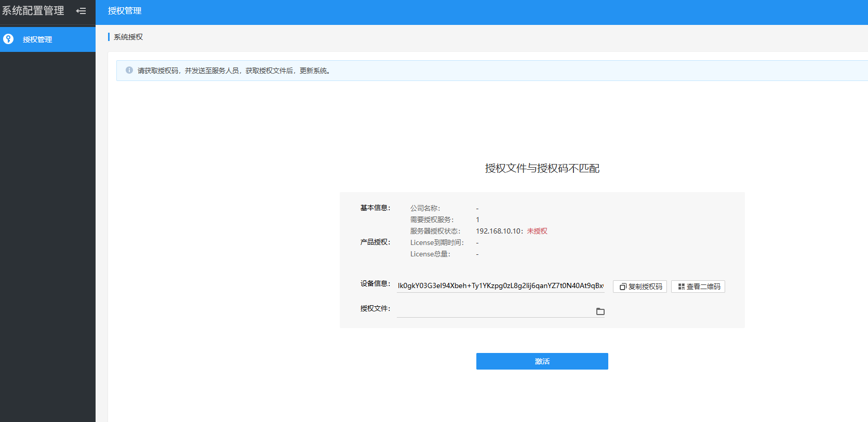Click the red 未授权 status text
Viewport: 868px width, 422px height.
(537, 231)
